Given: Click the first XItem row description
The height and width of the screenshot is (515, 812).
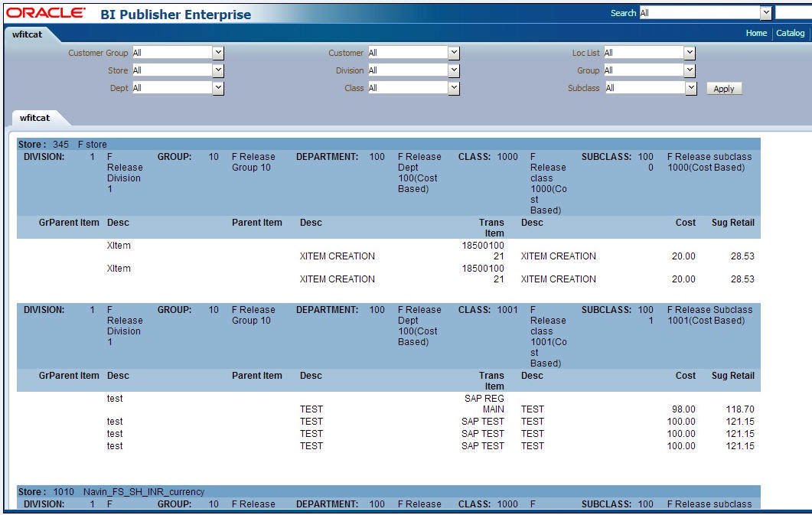Looking at the screenshot, I should pos(119,246).
